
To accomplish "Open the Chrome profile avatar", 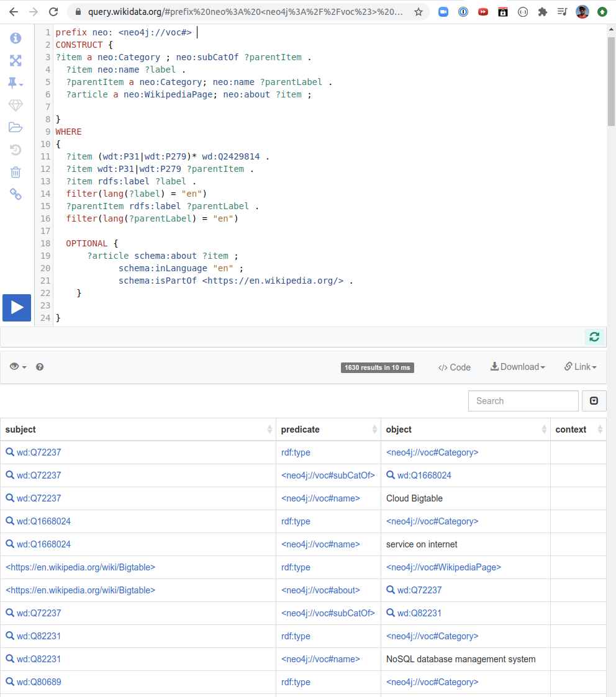I will point(582,12).
